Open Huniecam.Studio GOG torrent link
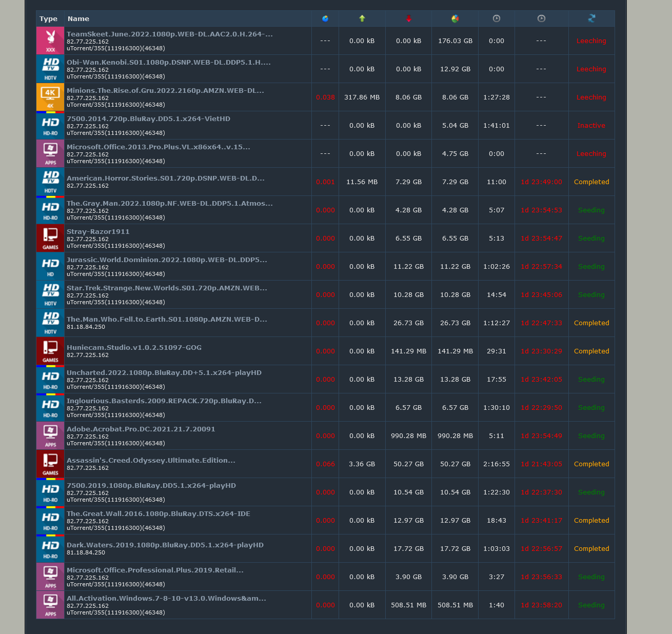The image size is (672, 634). [134, 347]
